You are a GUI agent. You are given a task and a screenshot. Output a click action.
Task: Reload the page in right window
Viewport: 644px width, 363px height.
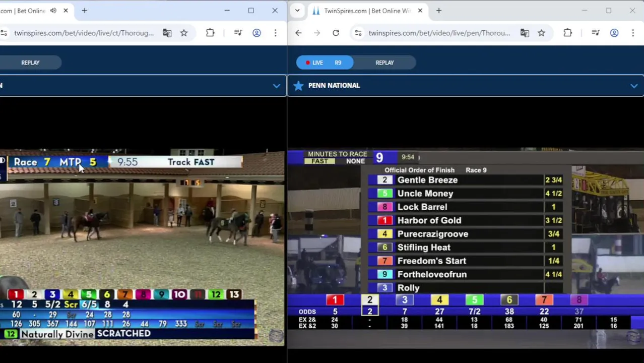(x=336, y=33)
